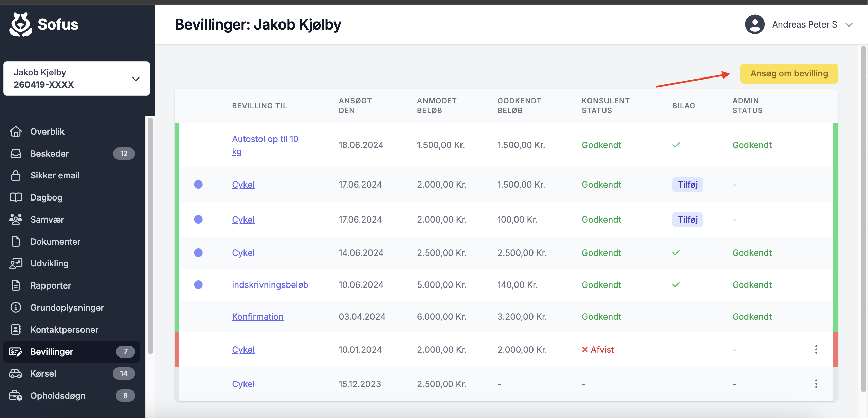Click the Sofus fox logo icon

[20, 24]
